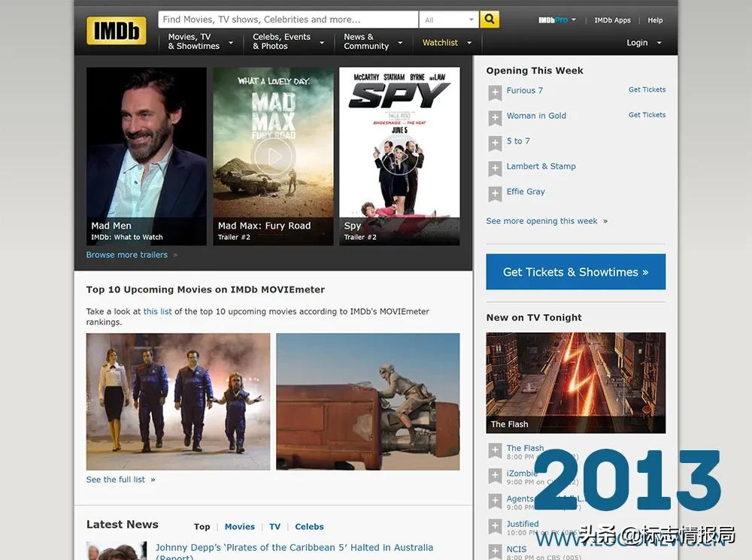Add Lambert & Stamp to watchlist icon
Viewport: 752px width, 560px height.
495,168
